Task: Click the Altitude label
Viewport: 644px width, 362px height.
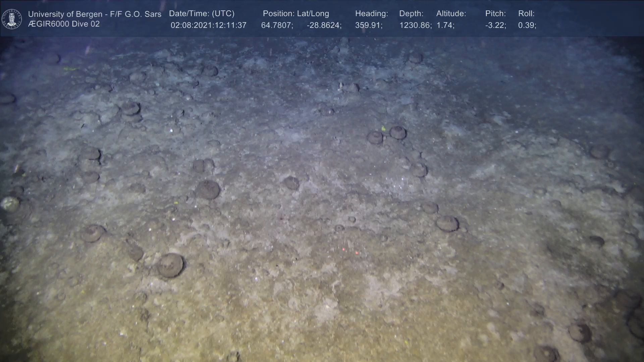Action: coord(451,14)
